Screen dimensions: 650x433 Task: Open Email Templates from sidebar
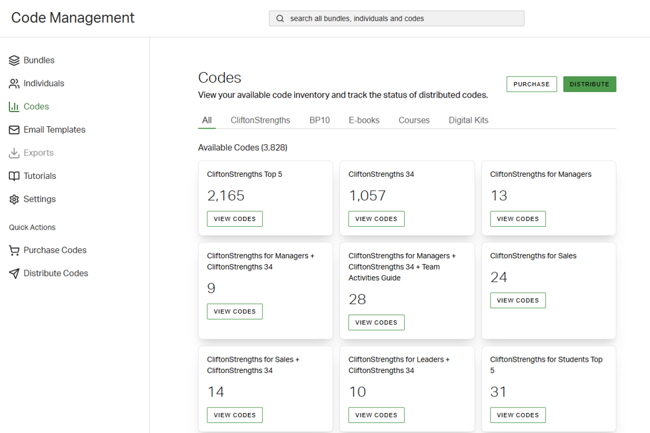54,130
